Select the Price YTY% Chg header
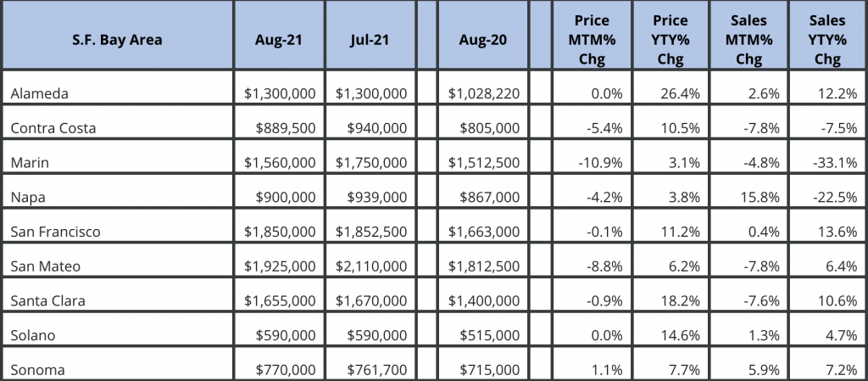Image resolution: width=868 pixels, height=381 pixels. [x=670, y=39]
